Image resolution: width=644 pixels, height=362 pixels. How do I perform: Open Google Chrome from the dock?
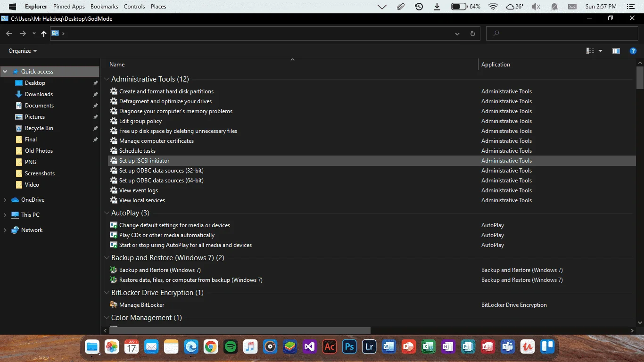click(211, 347)
